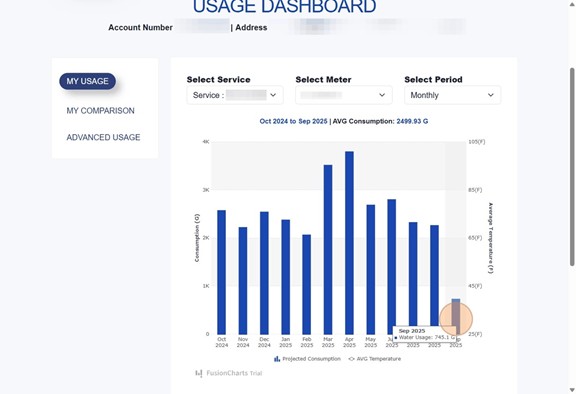Click the AVG Consumption 2499.93 G value
Viewport: 576px width, 394px height.
coord(412,121)
